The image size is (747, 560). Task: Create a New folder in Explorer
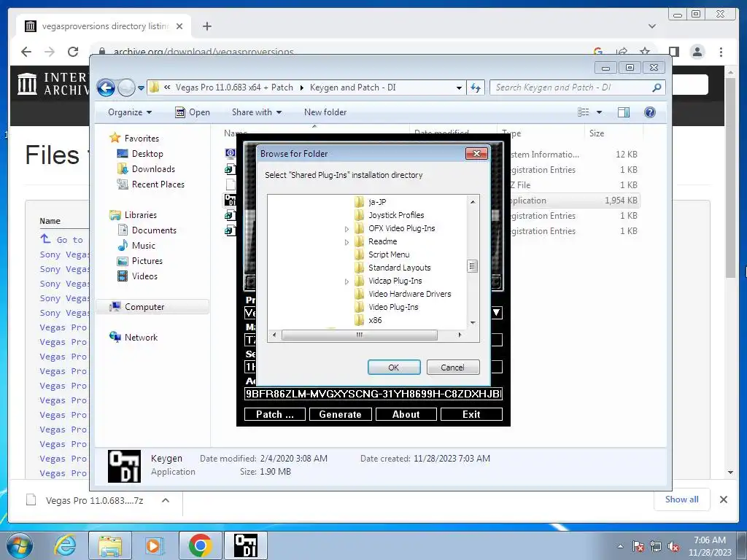coord(325,112)
